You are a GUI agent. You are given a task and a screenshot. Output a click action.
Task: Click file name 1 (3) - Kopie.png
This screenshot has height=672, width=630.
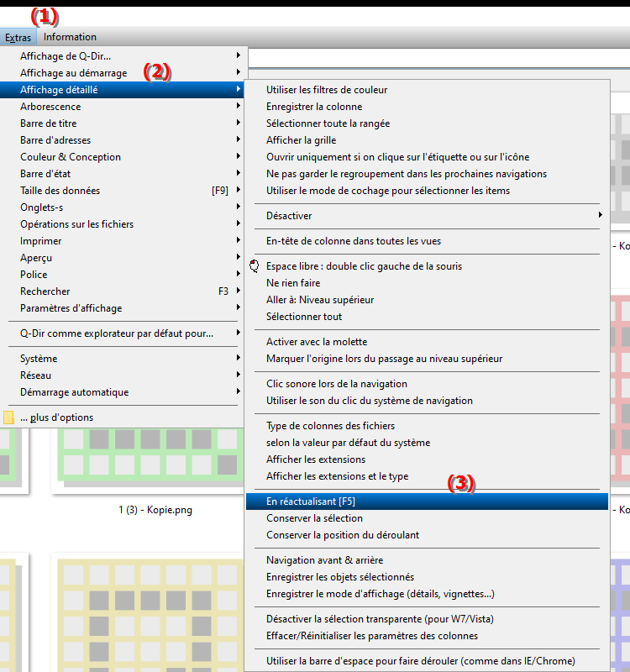coord(155,510)
